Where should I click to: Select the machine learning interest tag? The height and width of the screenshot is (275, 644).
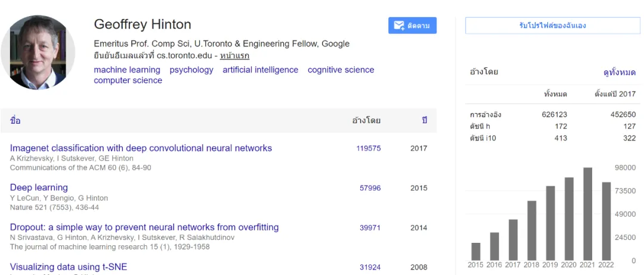(127, 70)
